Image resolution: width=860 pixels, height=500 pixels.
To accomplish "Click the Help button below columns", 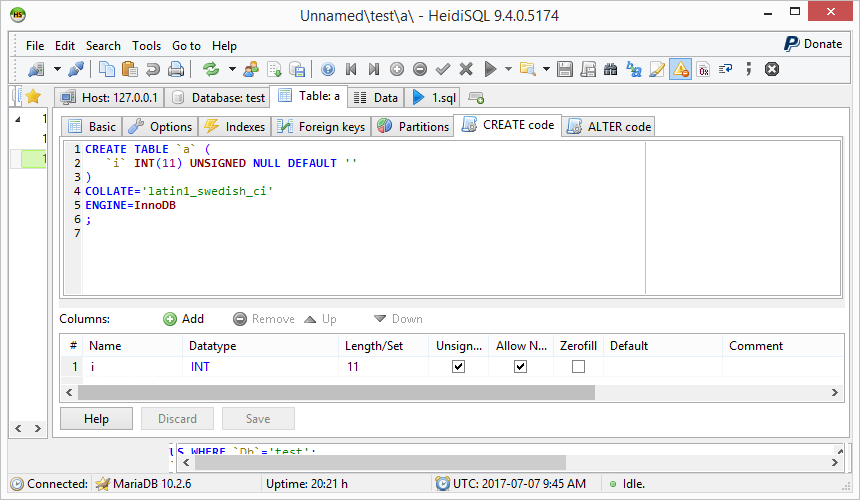I will [96, 419].
